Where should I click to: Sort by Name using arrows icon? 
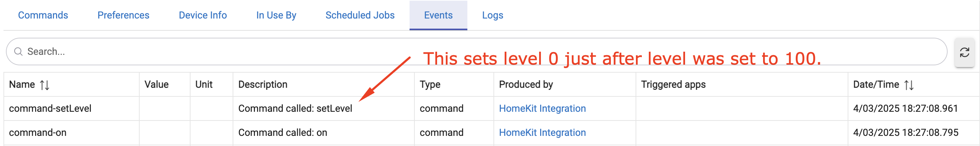(x=45, y=85)
